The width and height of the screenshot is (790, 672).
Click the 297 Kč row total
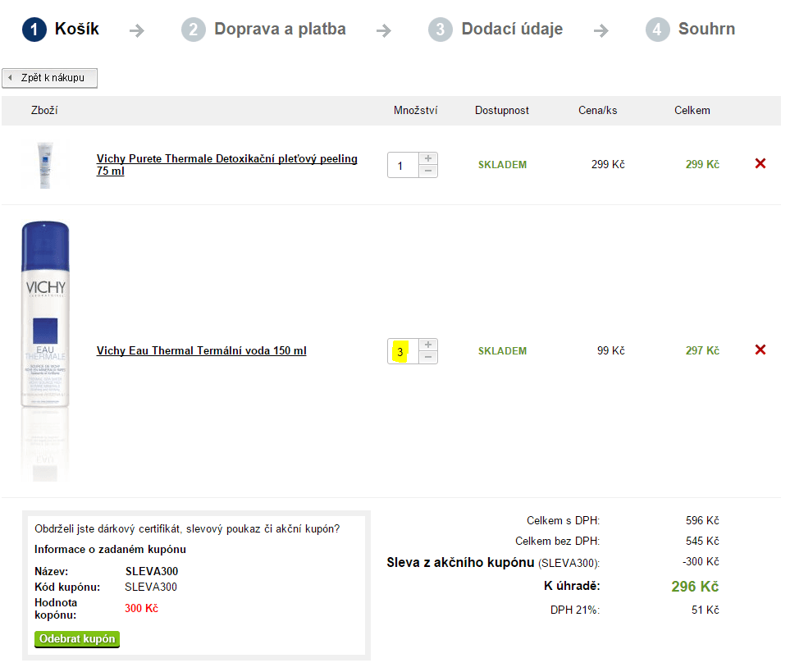tap(702, 350)
